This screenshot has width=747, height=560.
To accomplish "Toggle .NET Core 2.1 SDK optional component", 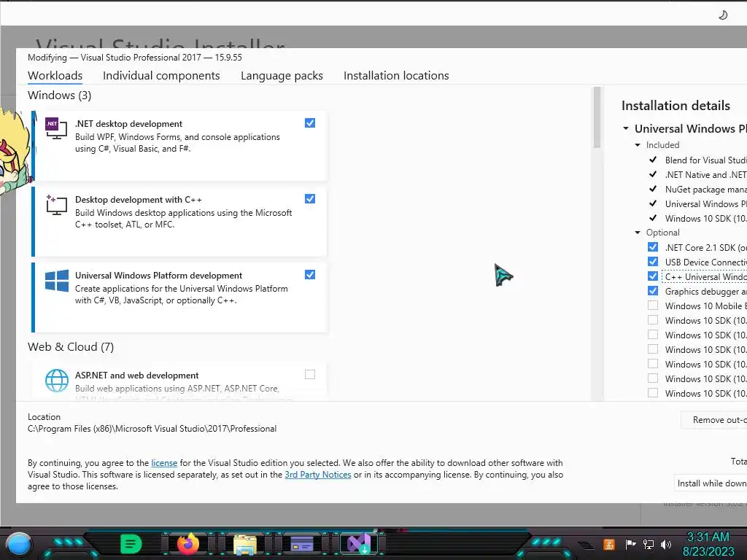I will (x=653, y=247).
